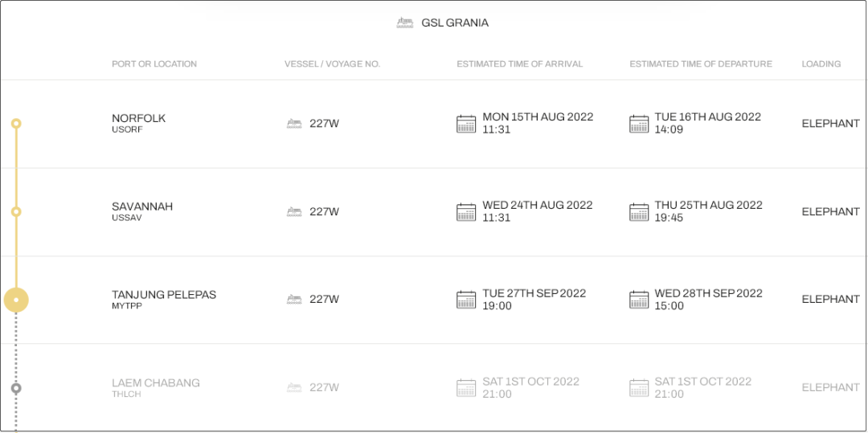
Task: Click the Norfolk departure calendar icon
Action: coord(639,124)
